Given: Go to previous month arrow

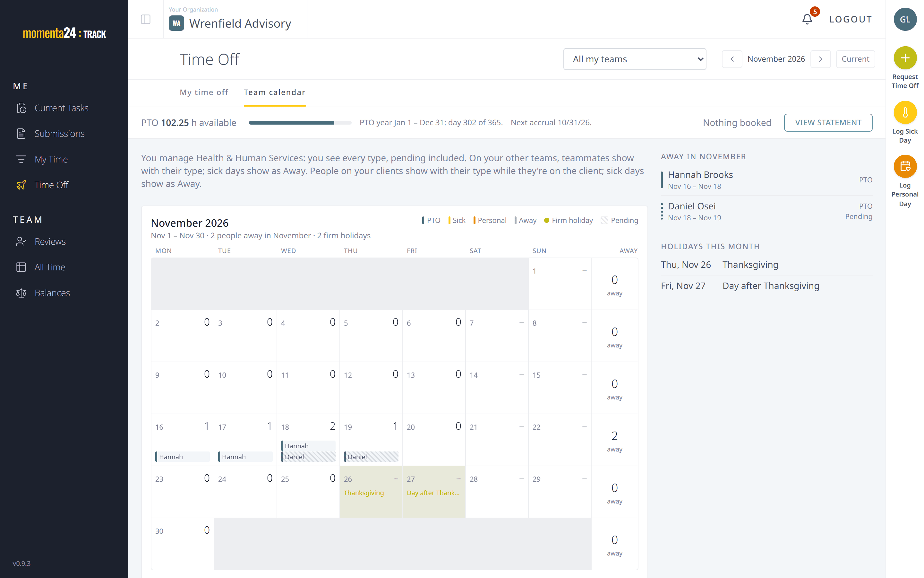Looking at the screenshot, I should click(732, 59).
